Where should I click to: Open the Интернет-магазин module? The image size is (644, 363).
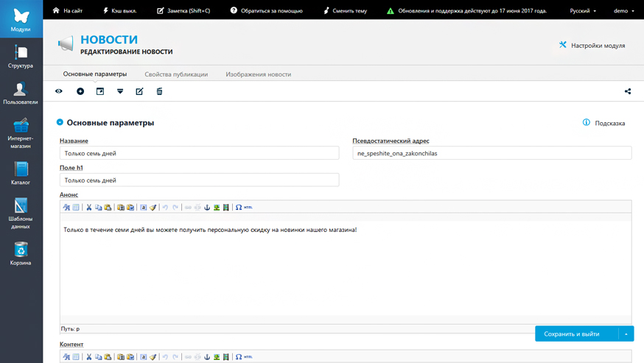[x=21, y=133]
